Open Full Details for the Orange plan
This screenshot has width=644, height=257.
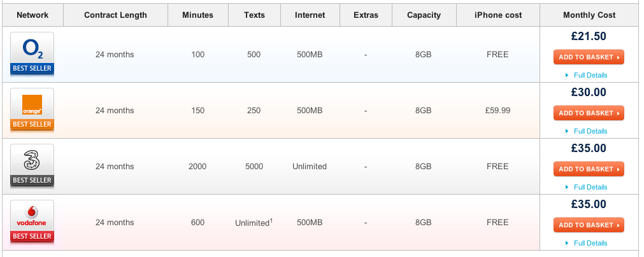(x=590, y=131)
